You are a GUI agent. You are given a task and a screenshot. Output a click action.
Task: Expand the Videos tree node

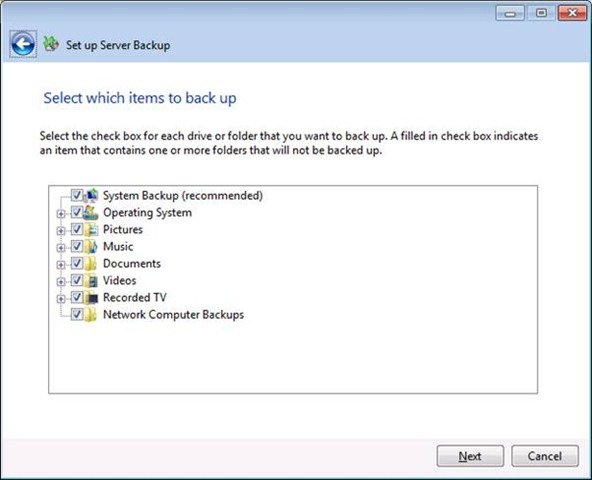coord(61,282)
